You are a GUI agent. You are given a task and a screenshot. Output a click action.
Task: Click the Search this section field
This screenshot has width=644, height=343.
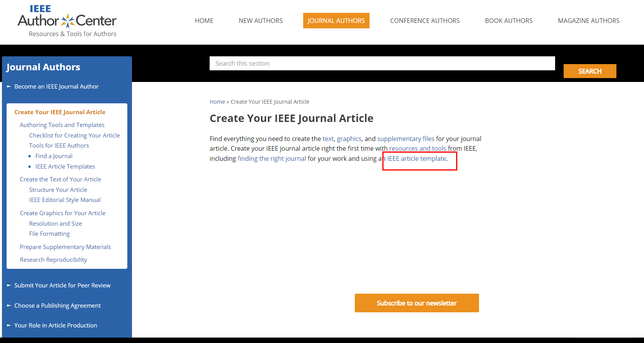click(x=382, y=63)
